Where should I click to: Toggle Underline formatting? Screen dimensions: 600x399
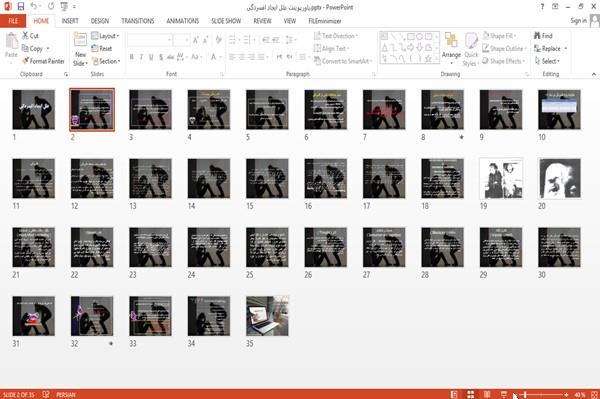(151, 57)
